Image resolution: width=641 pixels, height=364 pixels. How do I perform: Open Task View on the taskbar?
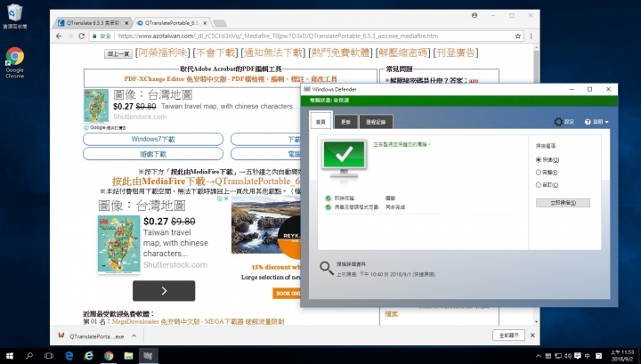click(49, 356)
